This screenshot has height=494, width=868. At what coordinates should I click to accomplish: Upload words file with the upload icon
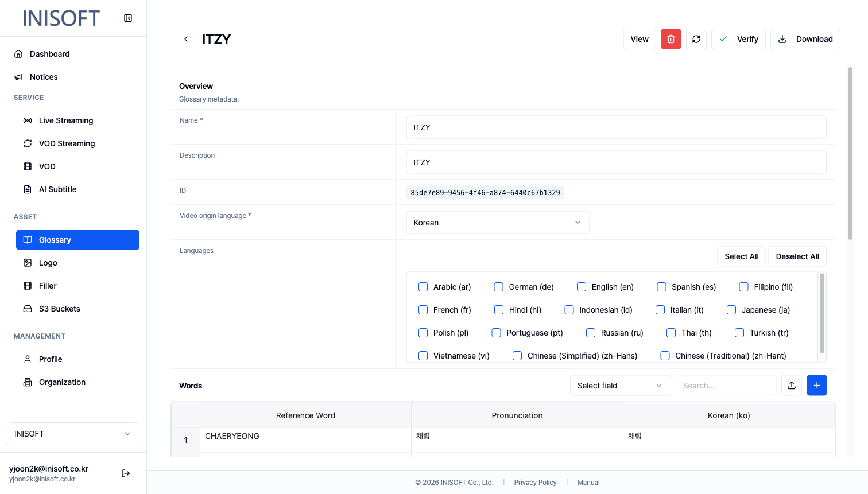[792, 386]
